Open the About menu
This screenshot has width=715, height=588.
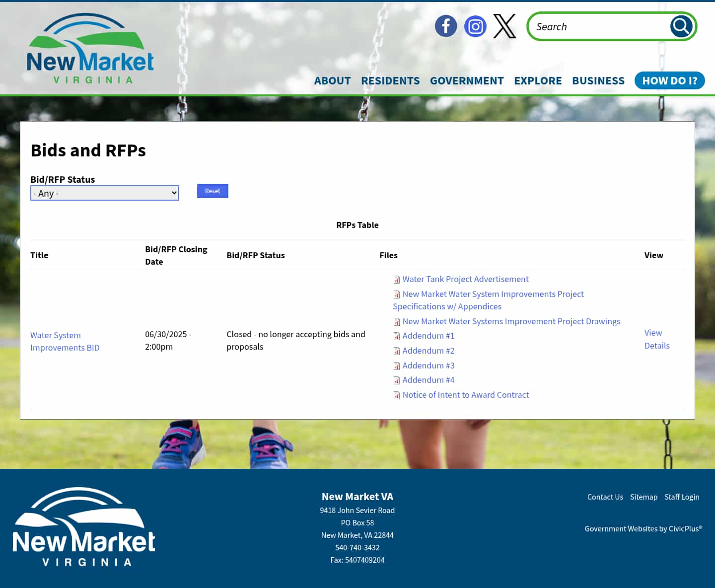pos(332,80)
